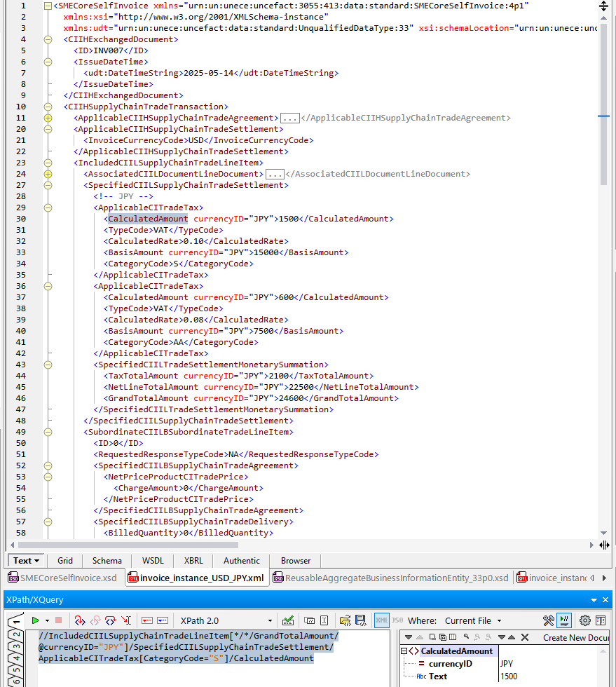The image size is (616, 687).
Task: Click Create New Document in results toolbar
Action: (575, 638)
